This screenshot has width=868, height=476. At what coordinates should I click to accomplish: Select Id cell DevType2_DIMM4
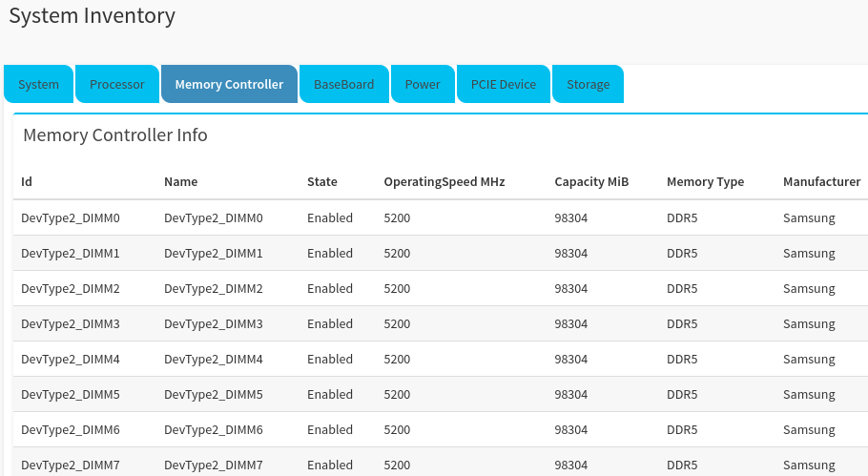[x=71, y=360]
